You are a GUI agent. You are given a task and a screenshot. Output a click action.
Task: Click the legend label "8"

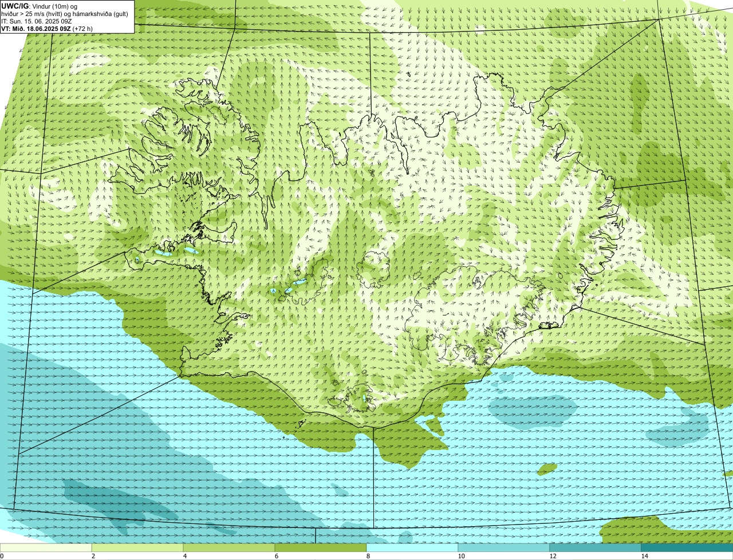click(368, 556)
